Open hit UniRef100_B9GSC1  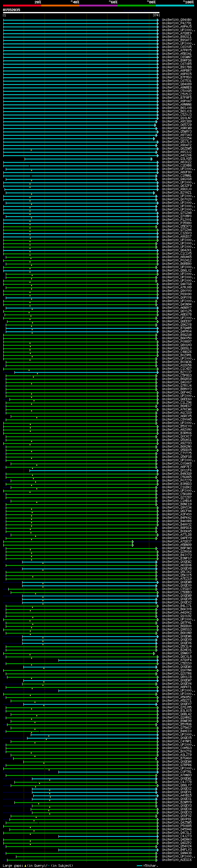click(177, 37)
